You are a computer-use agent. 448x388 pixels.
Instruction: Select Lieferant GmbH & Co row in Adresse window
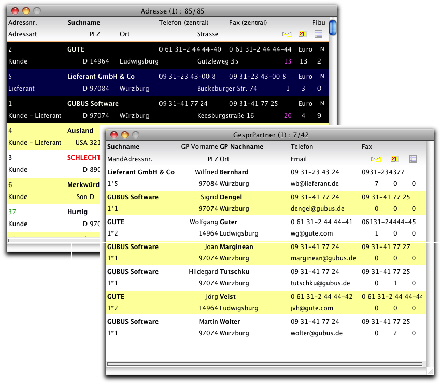point(168,83)
